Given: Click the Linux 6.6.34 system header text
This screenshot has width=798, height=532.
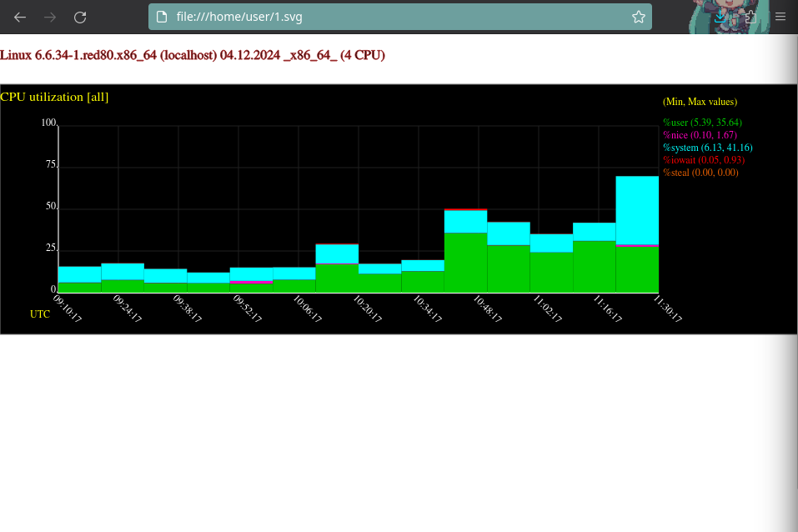Looking at the screenshot, I should click(x=192, y=55).
